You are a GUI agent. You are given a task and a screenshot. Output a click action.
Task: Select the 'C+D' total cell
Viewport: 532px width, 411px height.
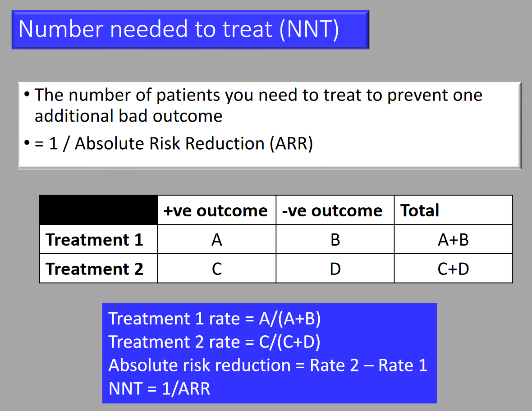453,268
